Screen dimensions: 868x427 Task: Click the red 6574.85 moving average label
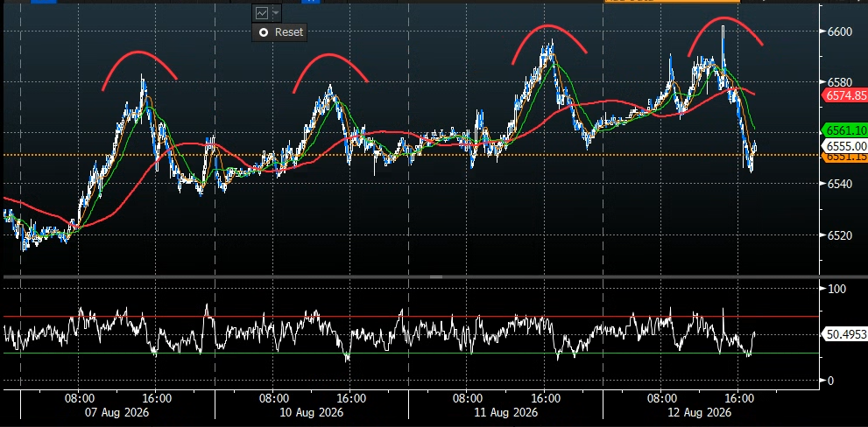pyautogui.click(x=844, y=95)
